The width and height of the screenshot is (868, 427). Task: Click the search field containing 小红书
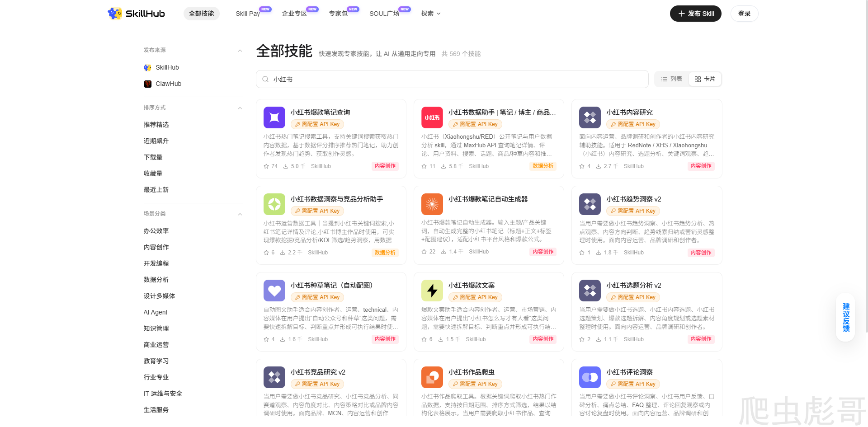coord(452,79)
